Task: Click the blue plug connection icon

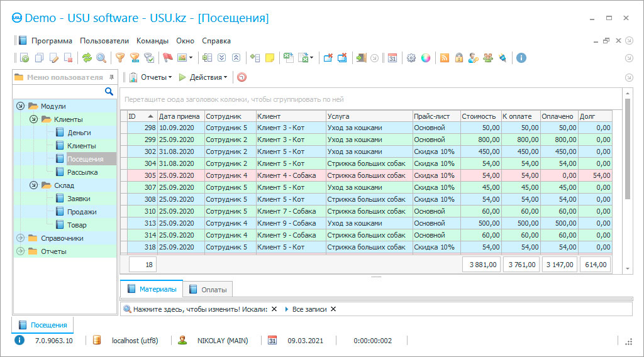Action: 502,58
